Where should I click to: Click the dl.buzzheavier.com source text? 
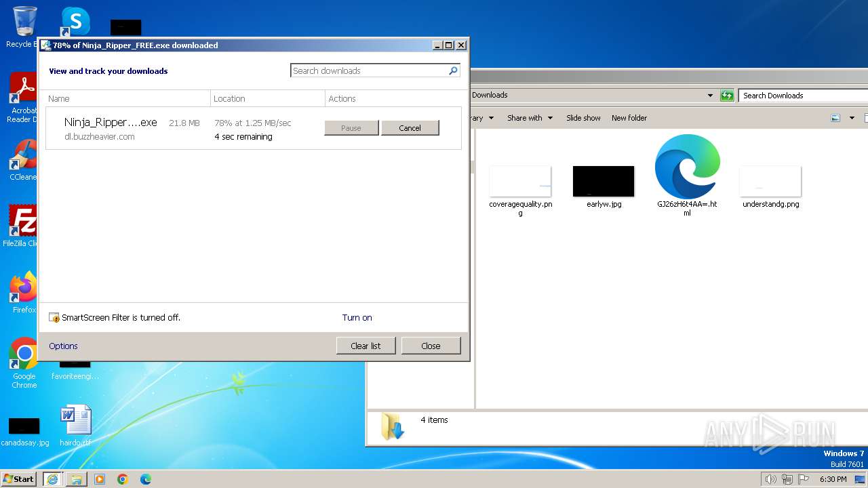(99, 136)
